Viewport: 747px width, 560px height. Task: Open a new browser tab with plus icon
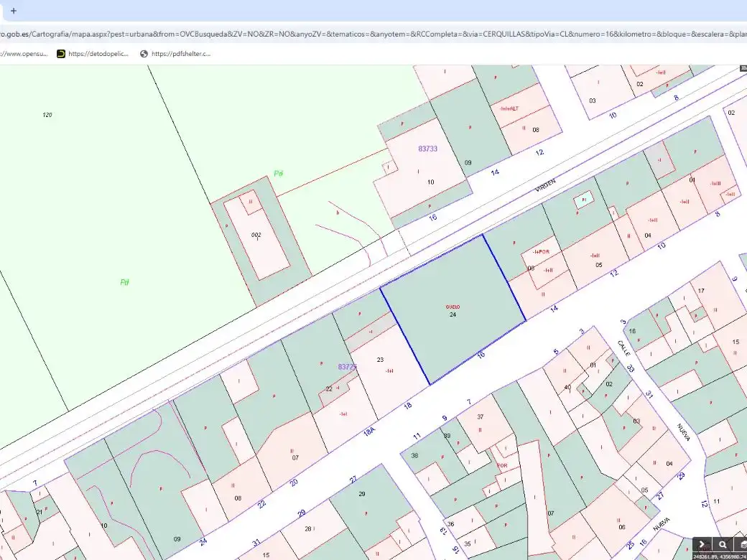point(14,11)
